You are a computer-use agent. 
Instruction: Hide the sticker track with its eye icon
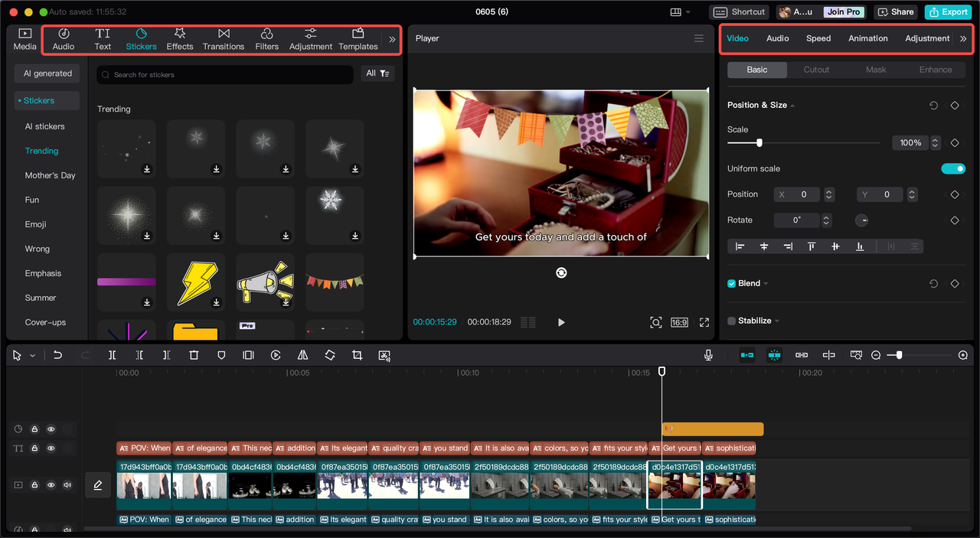[51, 429]
